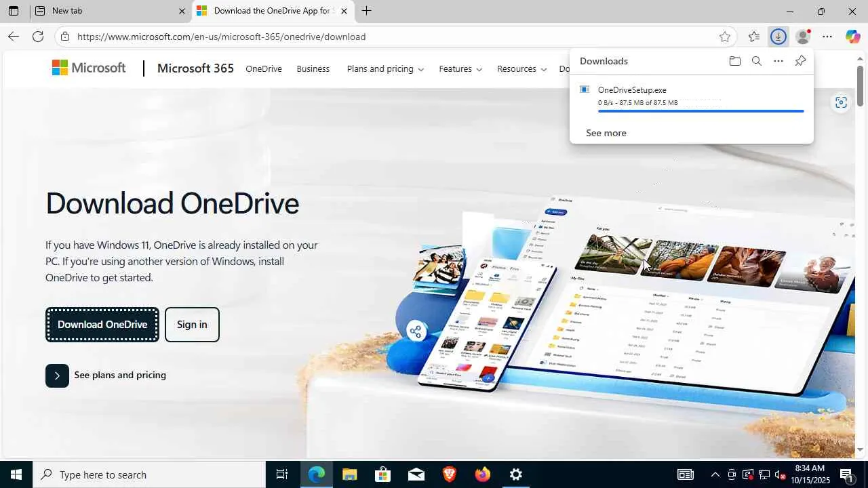Open the touch keyboard icon in the tray
This screenshot has height=488, width=868.
tap(685, 474)
